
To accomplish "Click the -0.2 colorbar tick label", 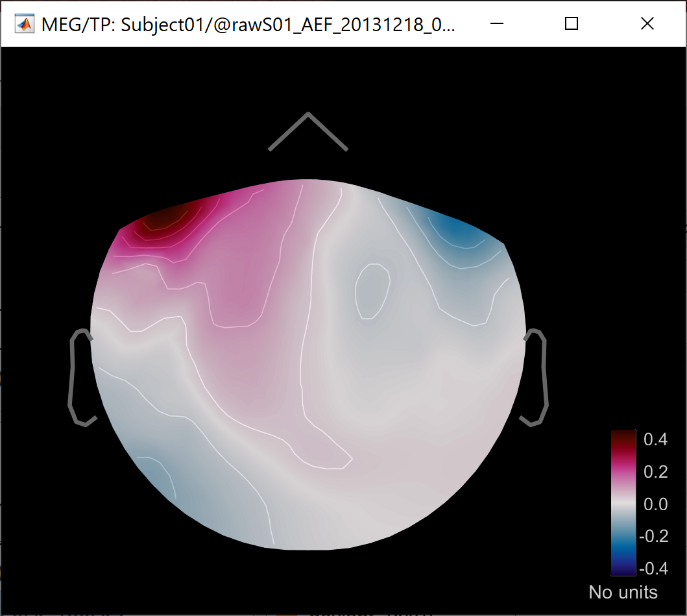I will [x=653, y=537].
